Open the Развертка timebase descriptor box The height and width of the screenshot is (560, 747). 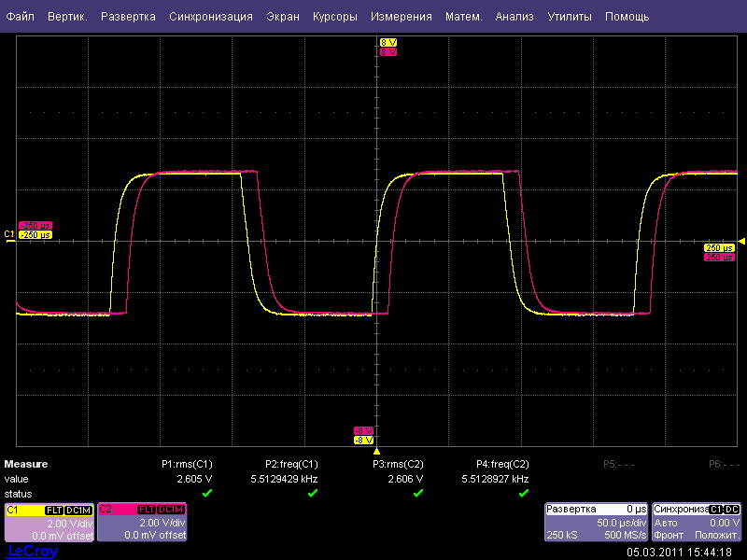(x=597, y=522)
